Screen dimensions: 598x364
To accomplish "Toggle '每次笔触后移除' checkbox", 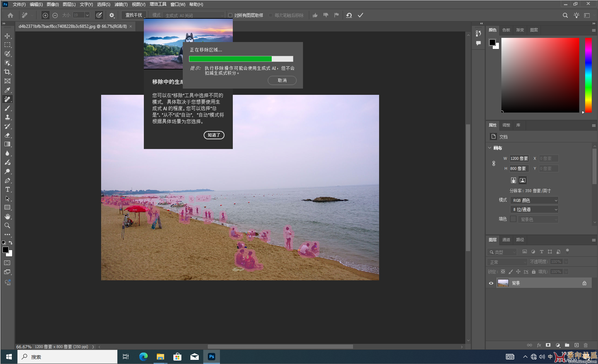I will [x=271, y=15].
